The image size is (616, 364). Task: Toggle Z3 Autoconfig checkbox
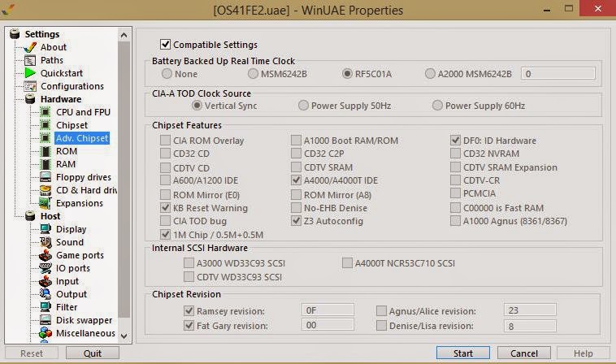tap(296, 221)
